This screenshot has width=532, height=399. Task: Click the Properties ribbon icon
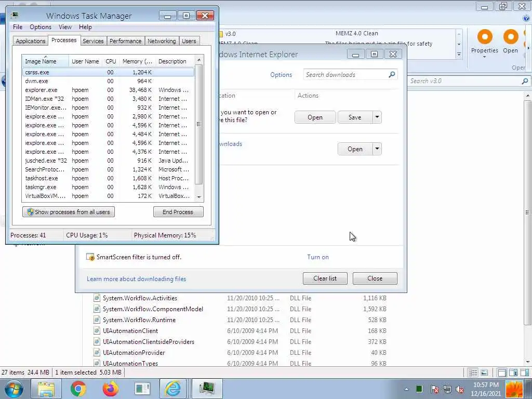485,37
